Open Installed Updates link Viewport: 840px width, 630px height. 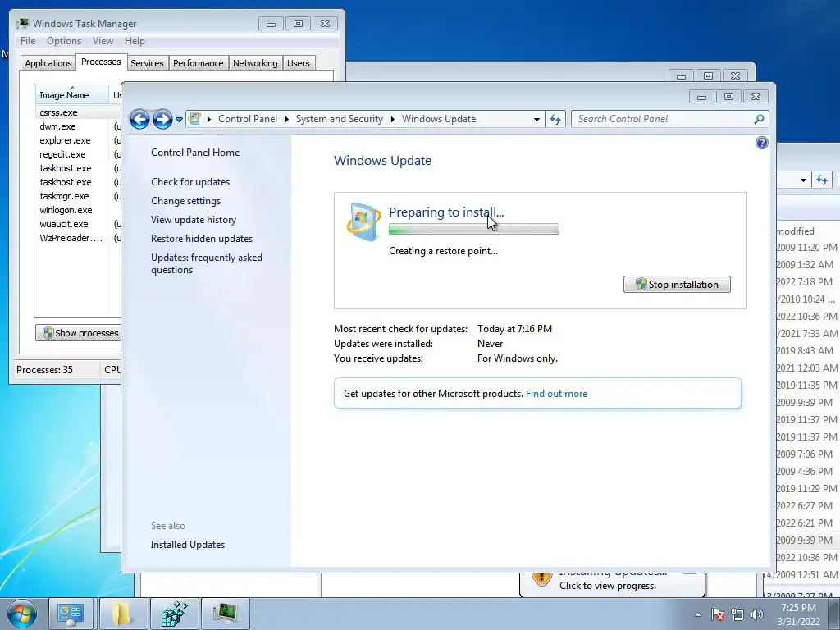tap(188, 545)
